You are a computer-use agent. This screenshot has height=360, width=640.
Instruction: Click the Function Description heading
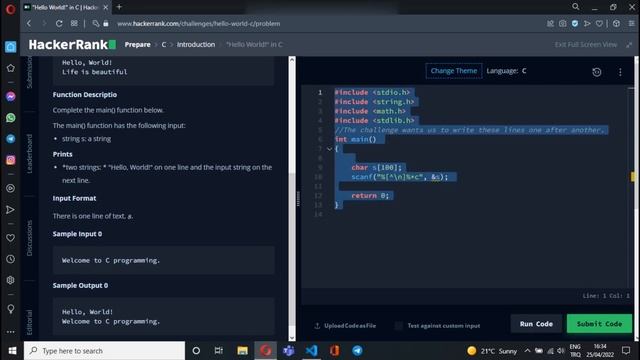point(85,95)
